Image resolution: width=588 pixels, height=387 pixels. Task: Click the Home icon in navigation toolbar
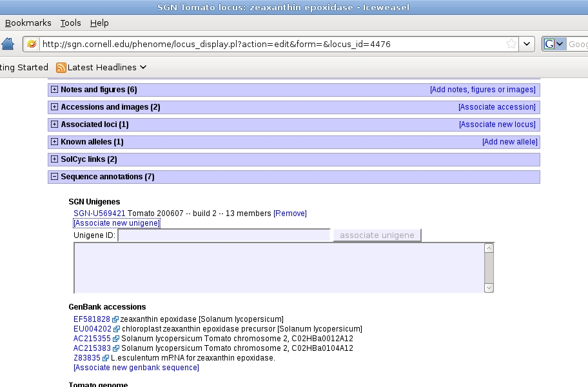click(8, 44)
